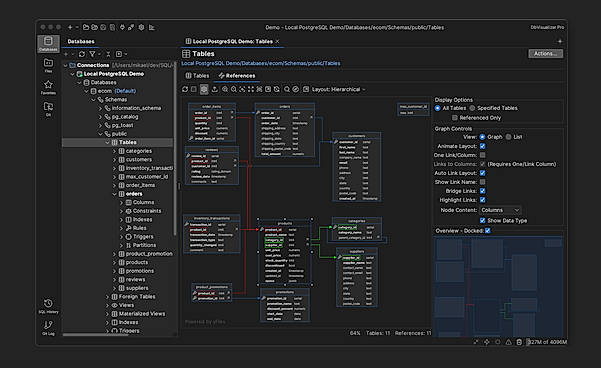
Task: Toggle the Bridge Links checkbox
Action: tap(483, 191)
